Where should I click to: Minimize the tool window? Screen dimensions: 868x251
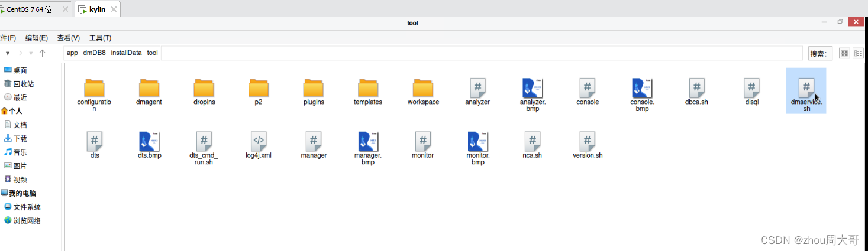(x=824, y=22)
